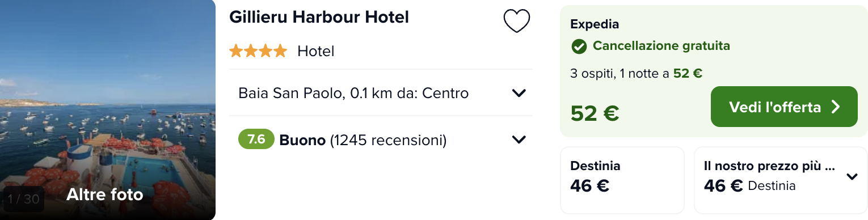Click the Vedi l'offerta button

[784, 107]
